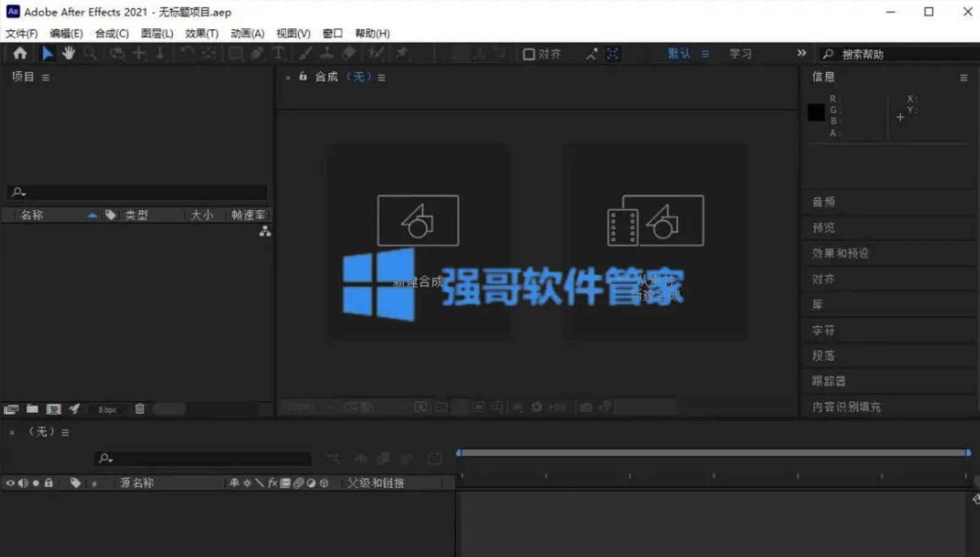
Task: Toggle the shy switch column in timeline
Action: [x=234, y=483]
